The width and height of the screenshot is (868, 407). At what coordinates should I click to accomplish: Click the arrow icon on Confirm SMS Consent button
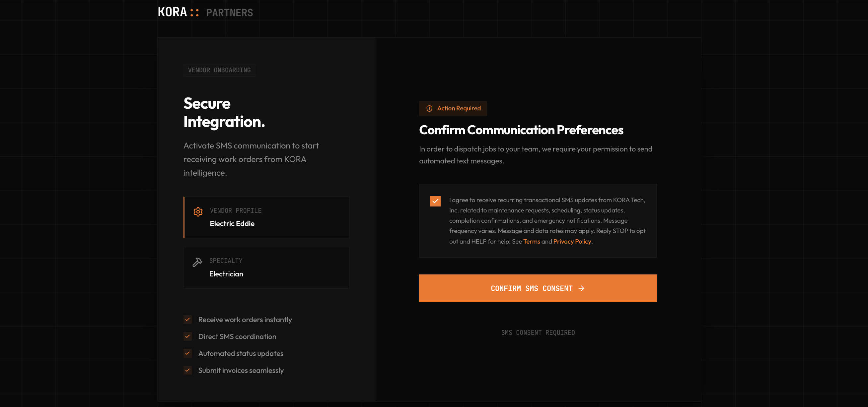581,288
